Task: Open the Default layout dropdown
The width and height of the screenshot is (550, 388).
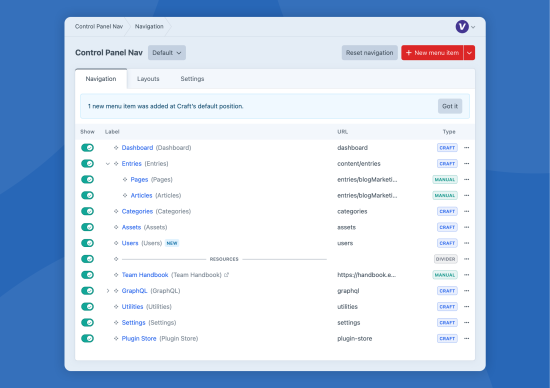Action: tap(167, 53)
